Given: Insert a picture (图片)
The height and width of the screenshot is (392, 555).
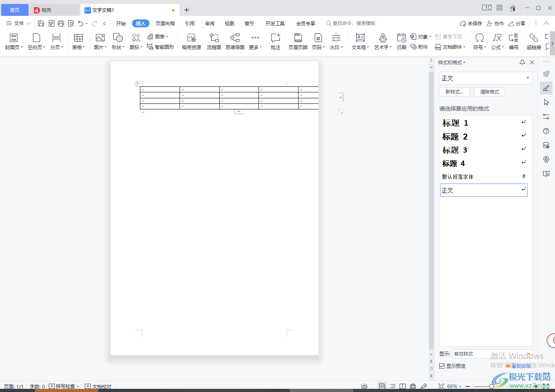Looking at the screenshot, I should 100,41.
